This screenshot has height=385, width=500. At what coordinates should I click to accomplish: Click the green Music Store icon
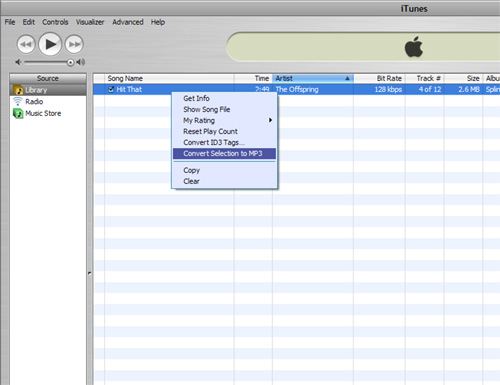point(18,113)
